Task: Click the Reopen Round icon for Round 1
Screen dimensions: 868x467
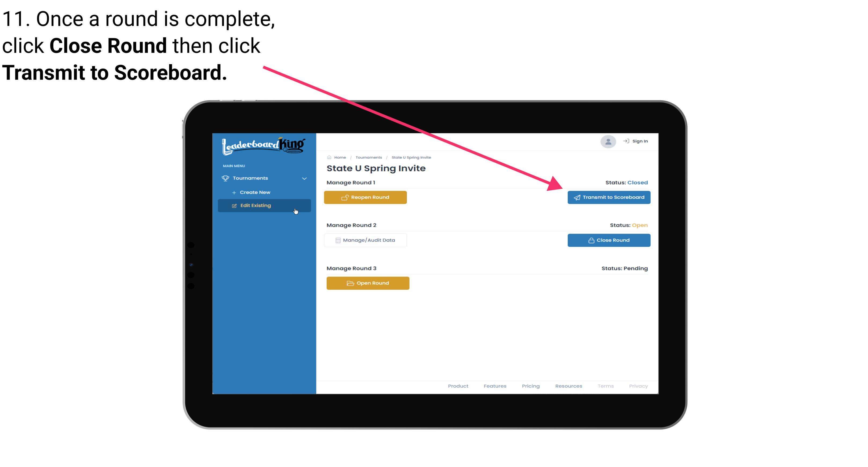Action: click(345, 197)
